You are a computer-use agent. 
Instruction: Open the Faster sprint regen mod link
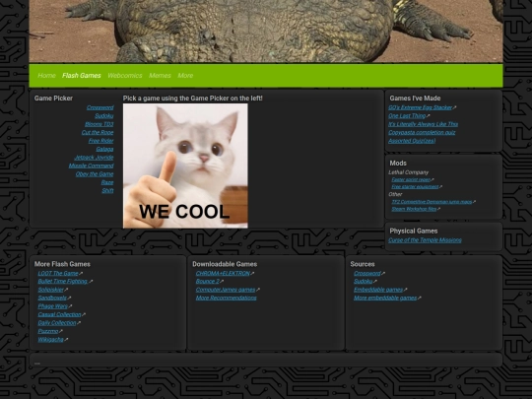[x=411, y=180]
